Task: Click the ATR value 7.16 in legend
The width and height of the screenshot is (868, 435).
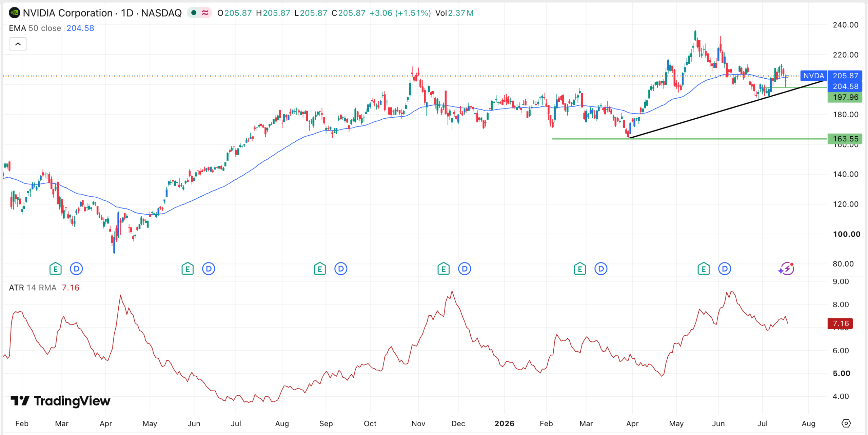Action: click(x=71, y=288)
